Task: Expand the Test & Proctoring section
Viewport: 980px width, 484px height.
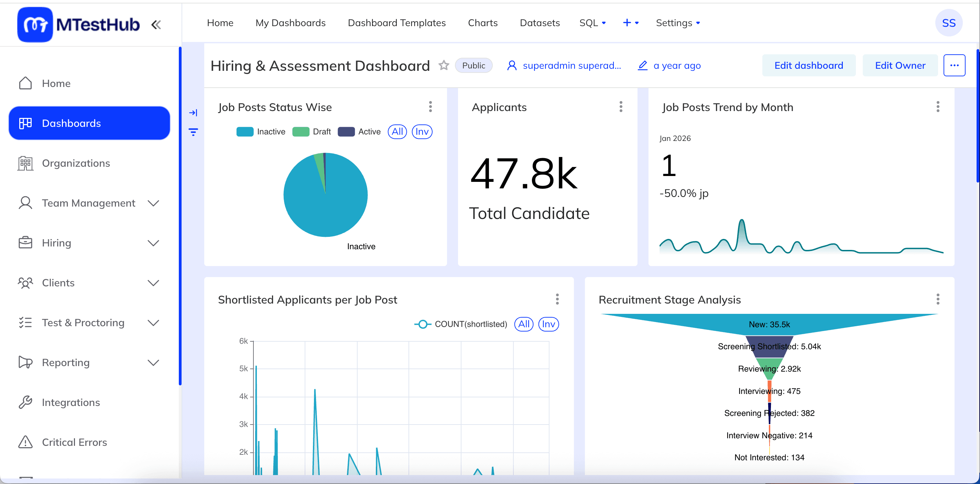Action: click(153, 322)
